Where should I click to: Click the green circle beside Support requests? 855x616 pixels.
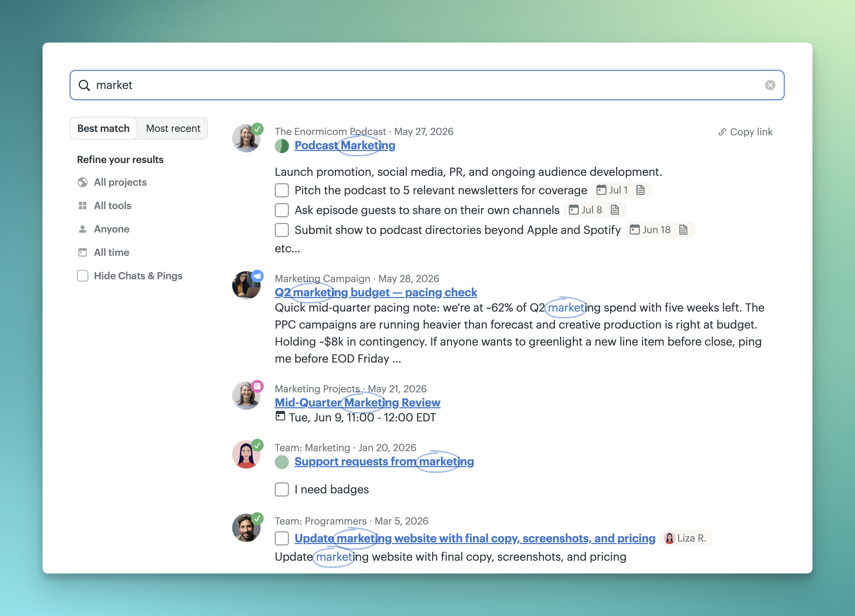click(281, 462)
